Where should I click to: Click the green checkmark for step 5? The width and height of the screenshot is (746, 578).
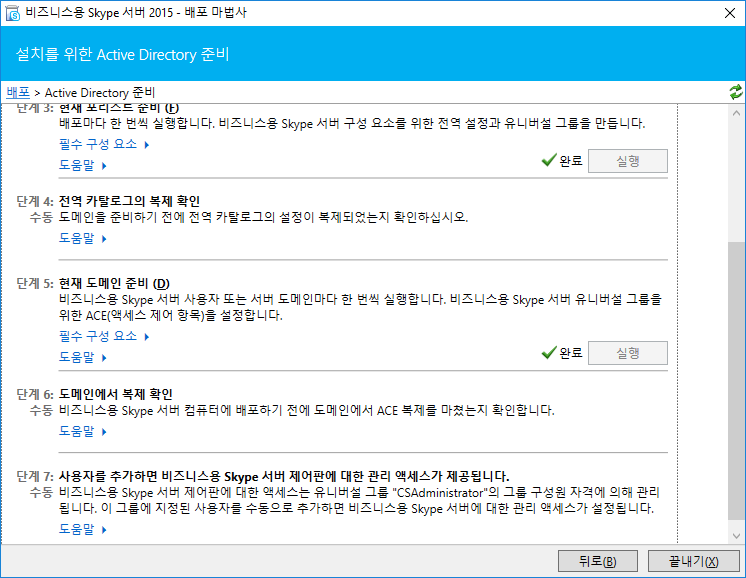(549, 353)
